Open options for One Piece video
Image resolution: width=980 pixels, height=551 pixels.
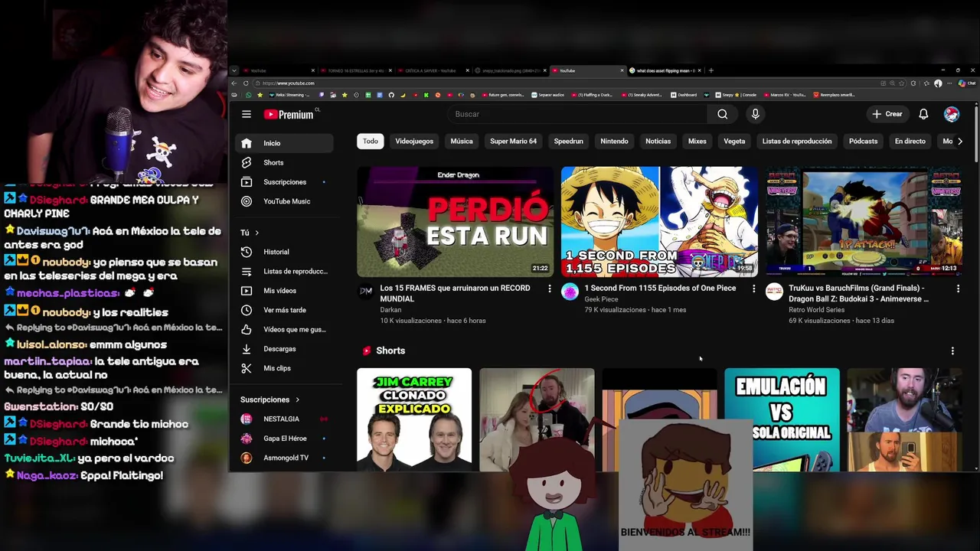click(753, 289)
